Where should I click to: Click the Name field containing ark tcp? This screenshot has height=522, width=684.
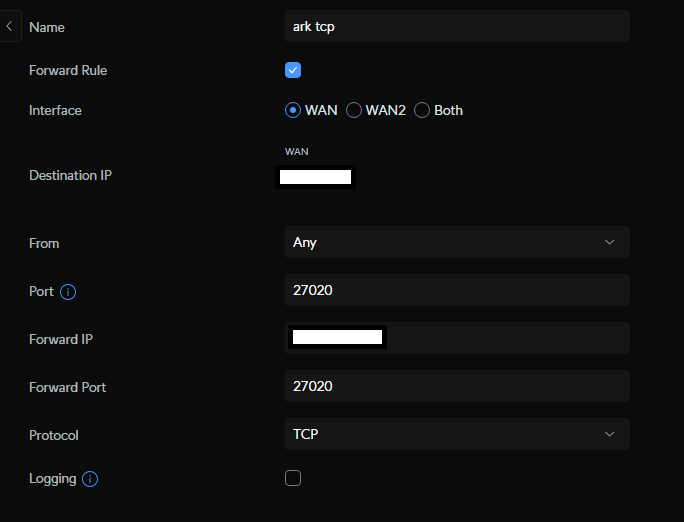coord(457,26)
